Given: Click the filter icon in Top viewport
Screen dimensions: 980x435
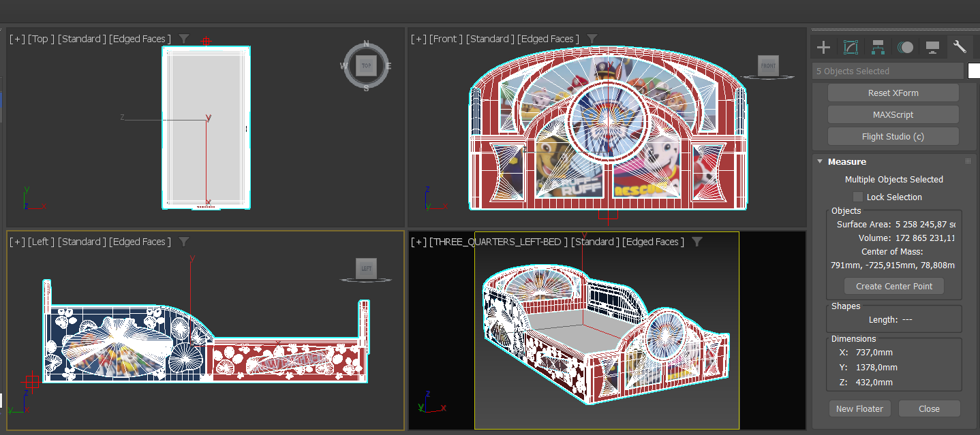Looking at the screenshot, I should 184,39.
